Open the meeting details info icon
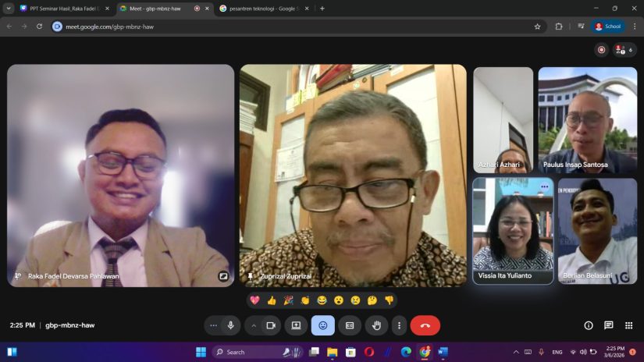This screenshot has height=362, width=644. (x=589, y=325)
